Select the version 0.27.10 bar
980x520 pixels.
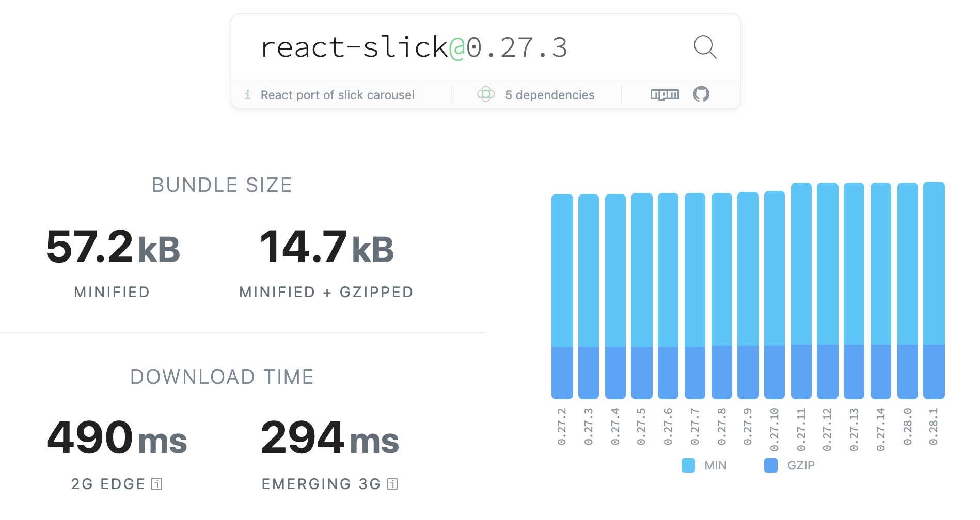pos(774,295)
